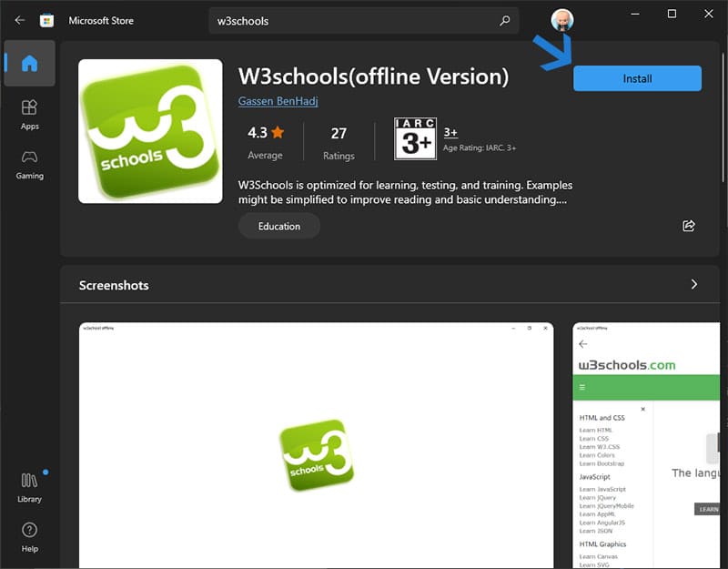This screenshot has height=569, width=728.
Task: Open the Home sidebar tab
Action: (29, 63)
